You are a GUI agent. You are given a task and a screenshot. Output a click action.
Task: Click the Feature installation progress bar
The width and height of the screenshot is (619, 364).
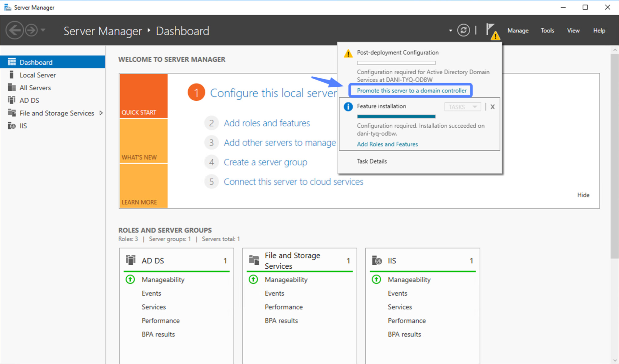396,116
